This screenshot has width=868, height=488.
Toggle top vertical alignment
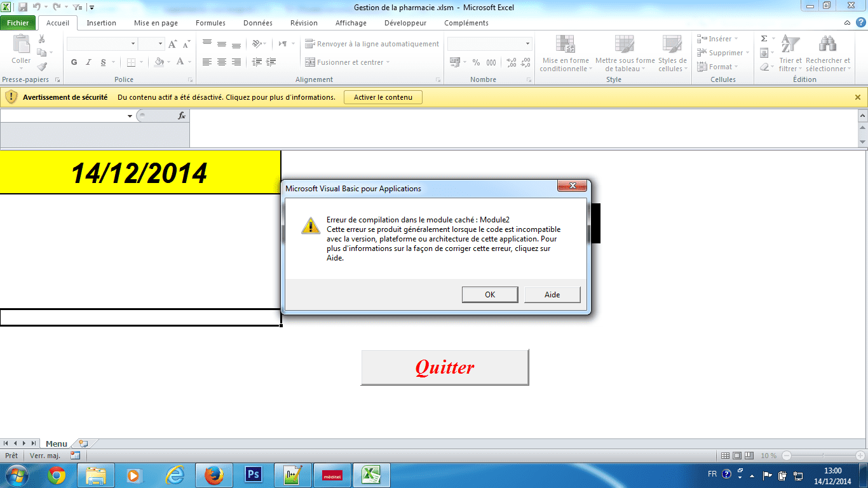pos(207,44)
